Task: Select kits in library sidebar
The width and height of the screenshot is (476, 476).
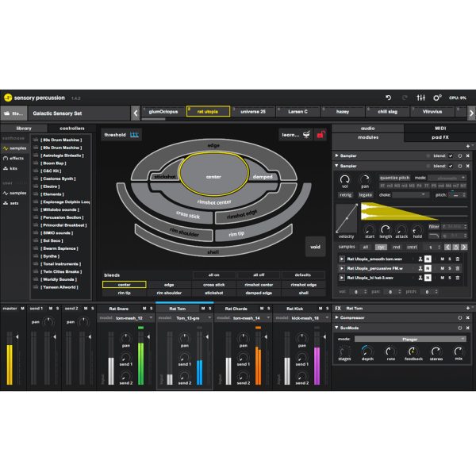Action: [10, 168]
